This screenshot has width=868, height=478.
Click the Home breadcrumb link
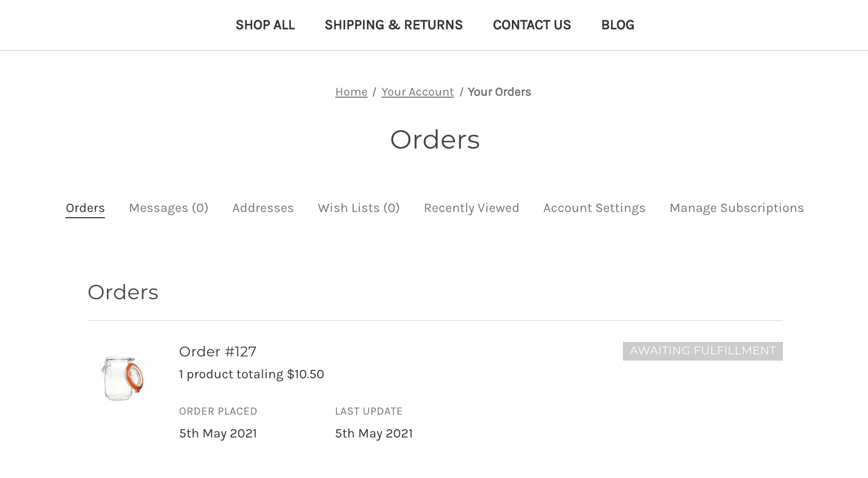(x=351, y=92)
